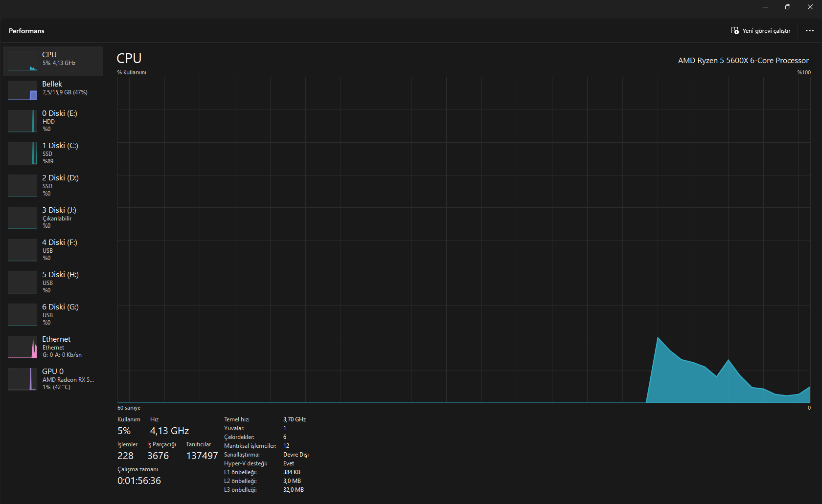Click the CPU usage graph area
The height and width of the screenshot is (504, 822).
pos(464,240)
